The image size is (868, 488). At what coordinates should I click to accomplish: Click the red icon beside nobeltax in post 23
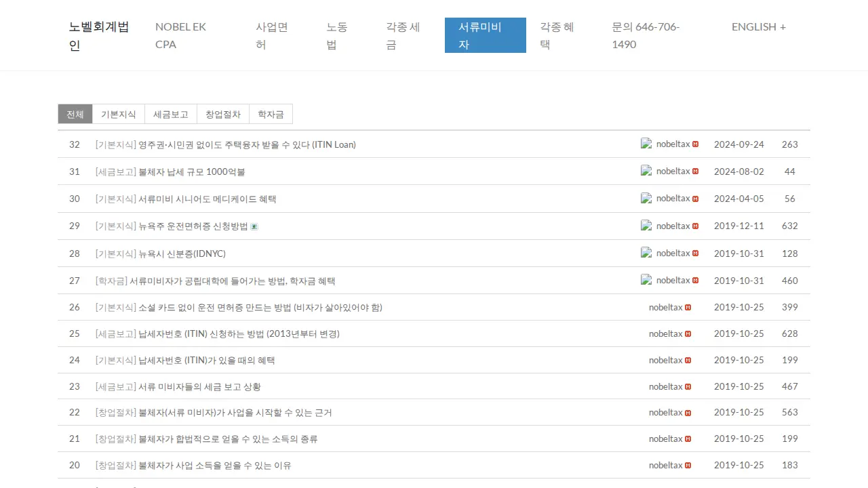pyautogui.click(x=688, y=387)
